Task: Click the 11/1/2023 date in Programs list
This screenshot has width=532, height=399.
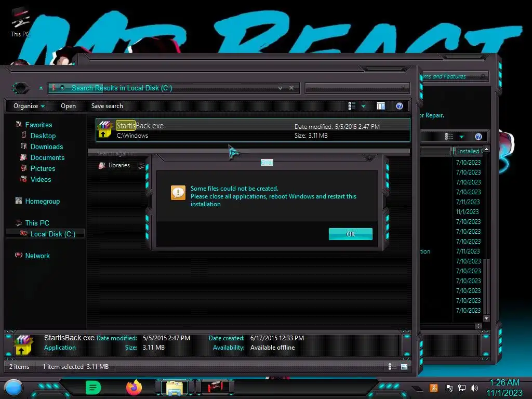Action: tap(467, 212)
